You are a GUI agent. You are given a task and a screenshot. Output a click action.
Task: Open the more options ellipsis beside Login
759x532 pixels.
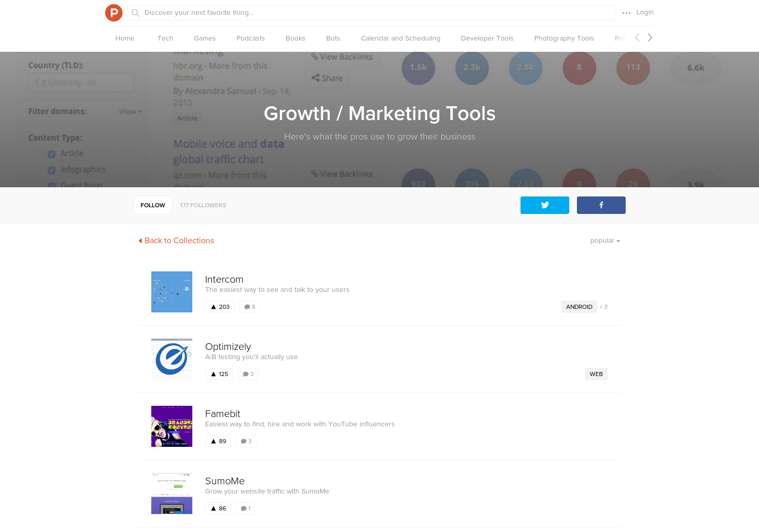point(626,13)
